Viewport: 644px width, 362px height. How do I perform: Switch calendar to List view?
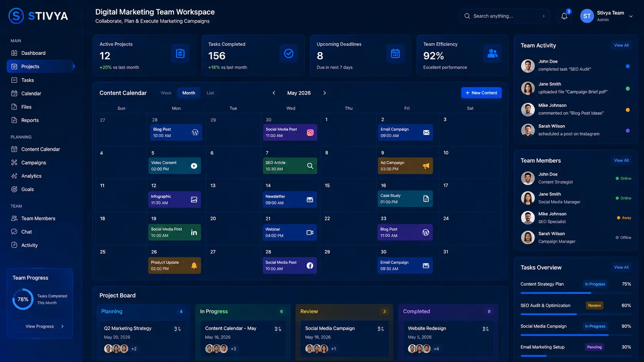[x=210, y=93]
